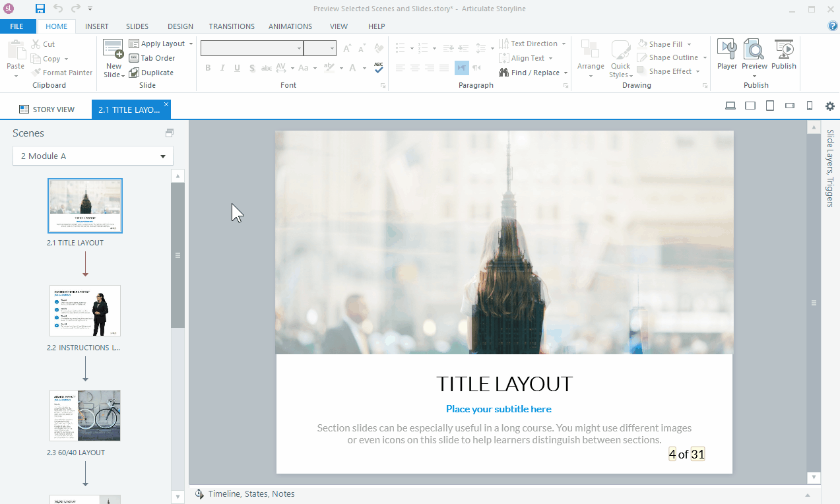Viewport: 840px width, 504px height.
Task: Open the INSERT ribbon tab
Action: pyautogui.click(x=97, y=26)
